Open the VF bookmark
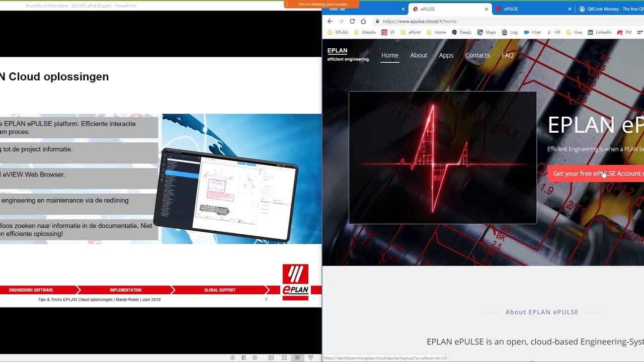The width and height of the screenshot is (644, 362). pyautogui.click(x=388, y=32)
